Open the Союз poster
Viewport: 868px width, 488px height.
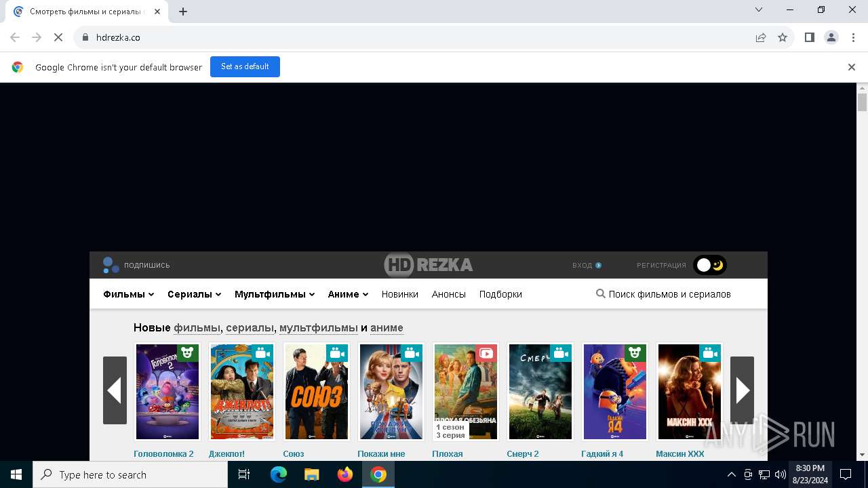(317, 392)
